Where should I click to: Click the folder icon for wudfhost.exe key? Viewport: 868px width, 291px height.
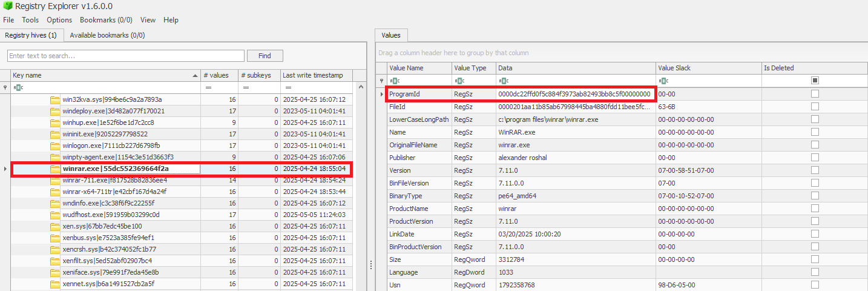coord(55,215)
